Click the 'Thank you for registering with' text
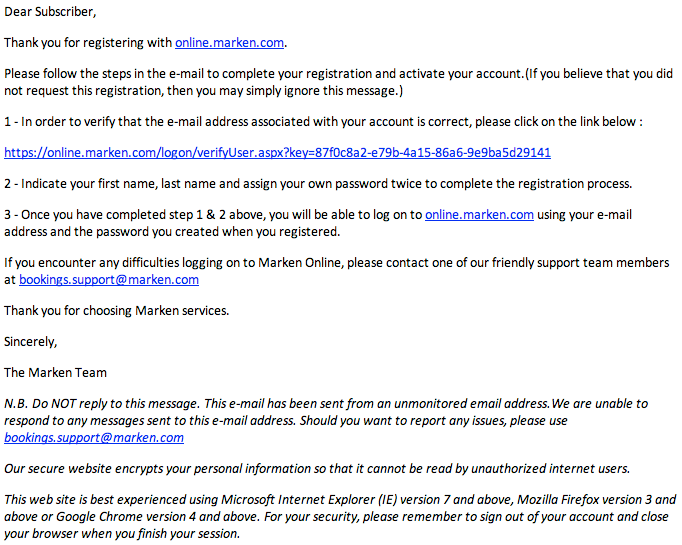 tap(89, 43)
